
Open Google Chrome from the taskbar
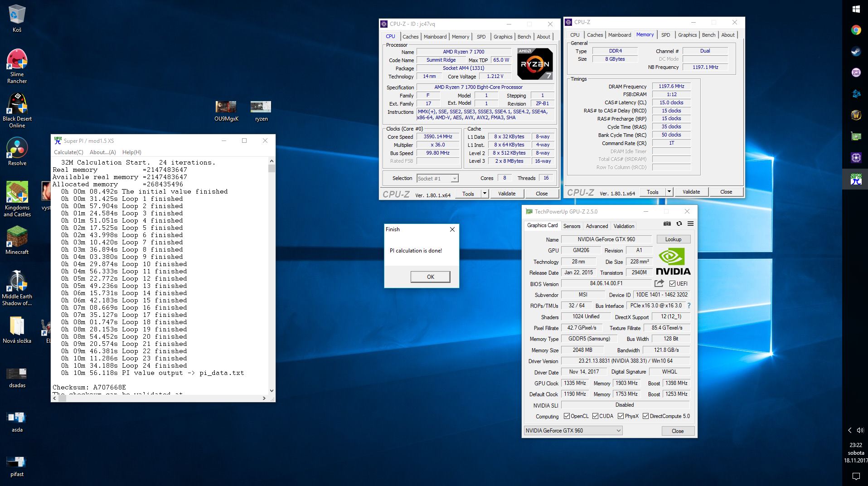856,30
